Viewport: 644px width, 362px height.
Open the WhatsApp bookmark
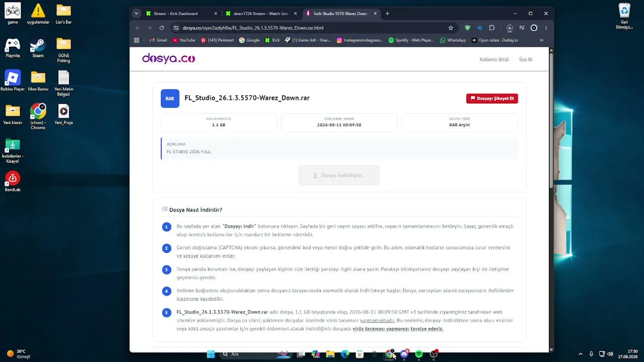pos(453,40)
